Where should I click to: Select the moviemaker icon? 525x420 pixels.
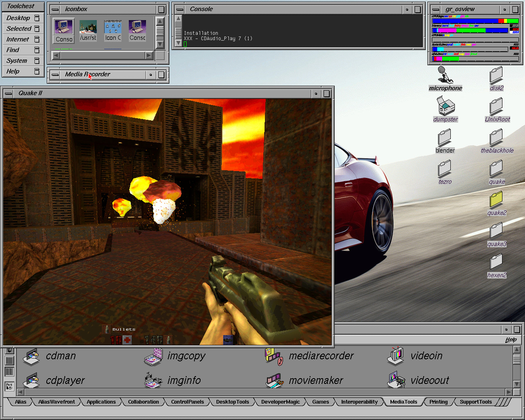pos(274,381)
